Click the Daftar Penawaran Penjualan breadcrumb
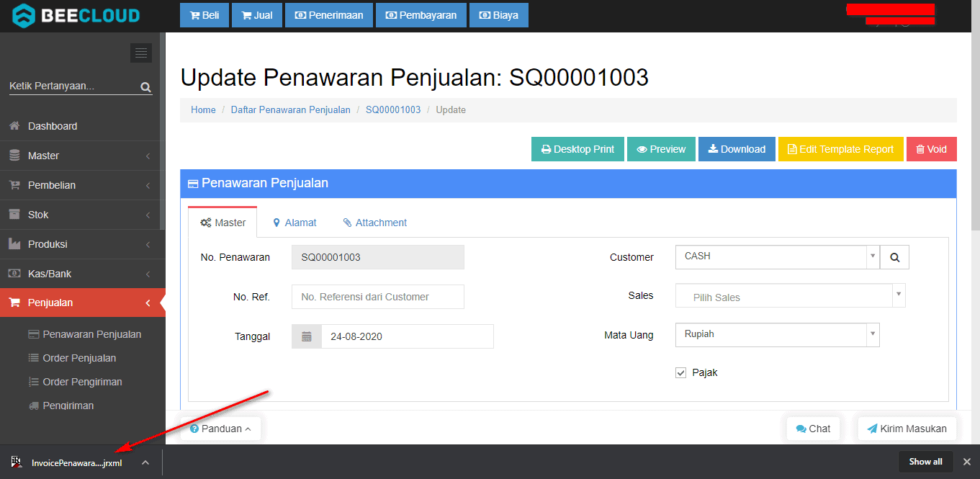980x479 pixels. click(290, 110)
